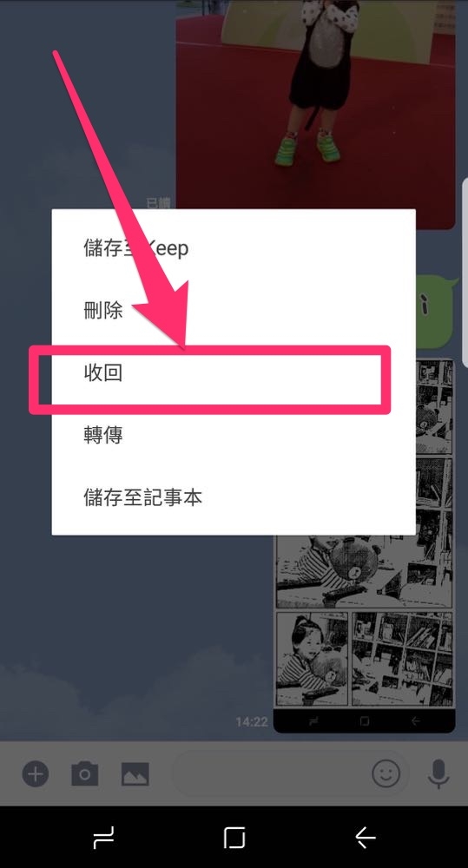
Task: Select 儲存至Keep in the message menu
Action: (234, 248)
